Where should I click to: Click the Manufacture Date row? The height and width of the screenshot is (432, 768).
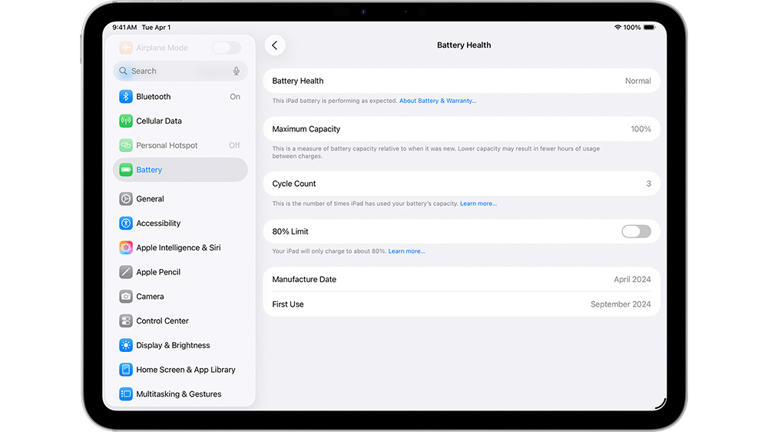(461, 279)
